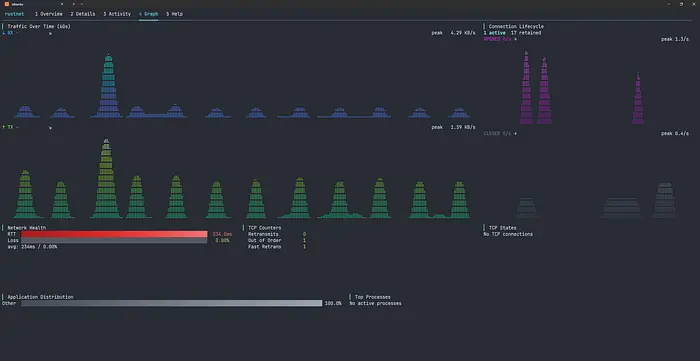Click the rustnet app title
Image resolution: width=700 pixels, height=361 pixels.
(x=14, y=14)
